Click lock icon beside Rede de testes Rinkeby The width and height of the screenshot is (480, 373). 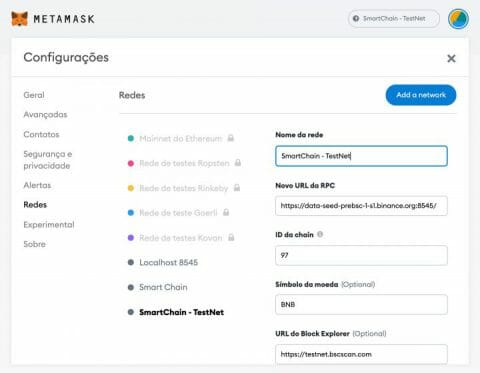[x=237, y=188]
